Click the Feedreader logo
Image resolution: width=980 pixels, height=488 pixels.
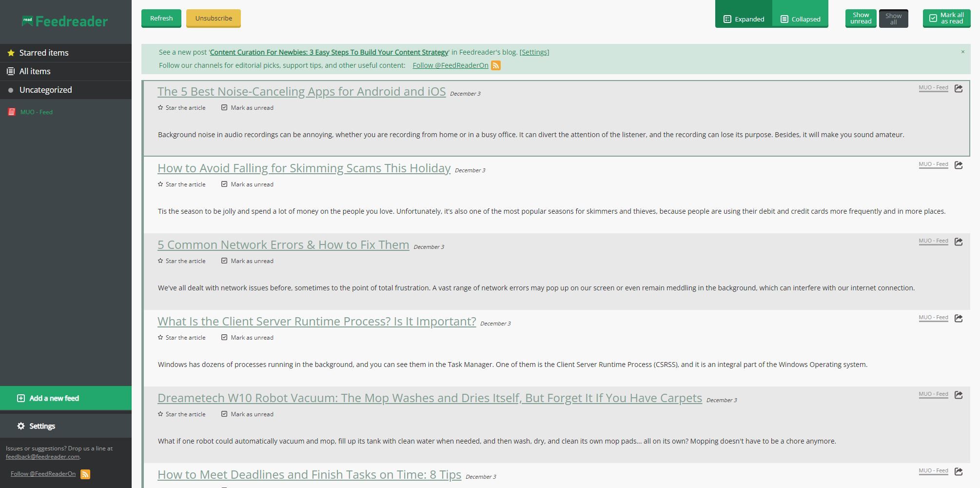65,21
